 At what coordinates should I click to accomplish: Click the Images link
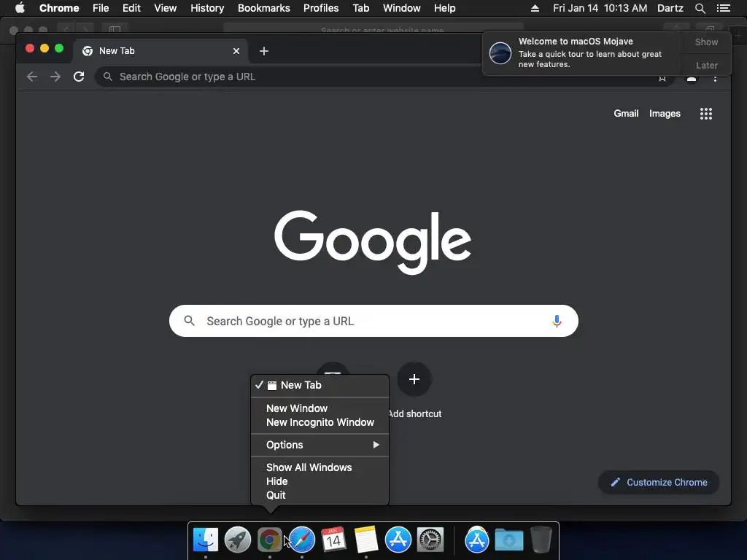point(665,113)
